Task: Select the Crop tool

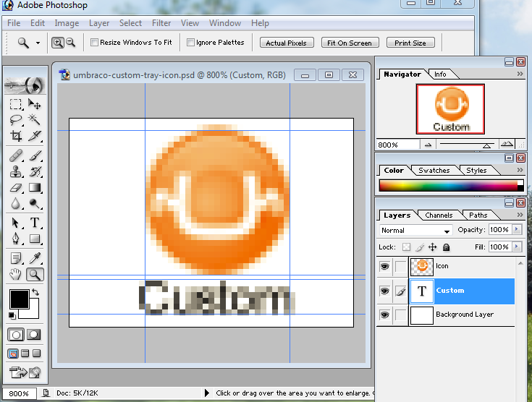Action: point(16,136)
